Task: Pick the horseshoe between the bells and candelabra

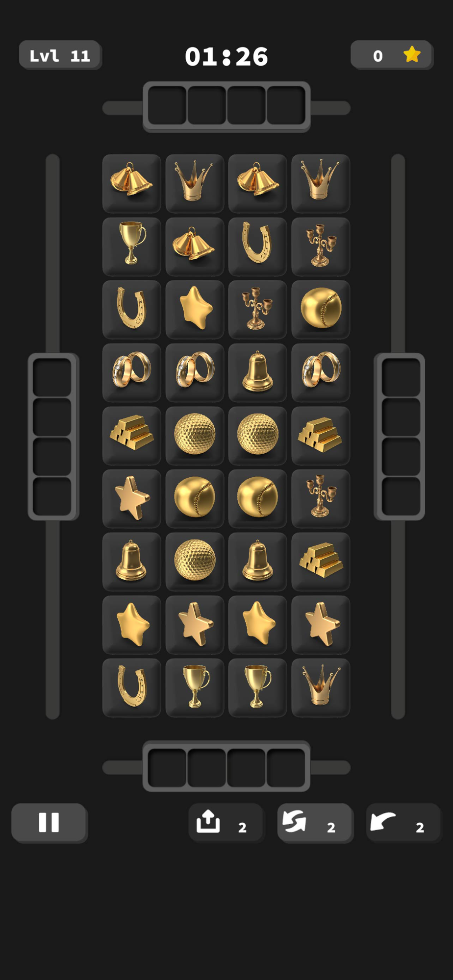Action: (x=257, y=246)
